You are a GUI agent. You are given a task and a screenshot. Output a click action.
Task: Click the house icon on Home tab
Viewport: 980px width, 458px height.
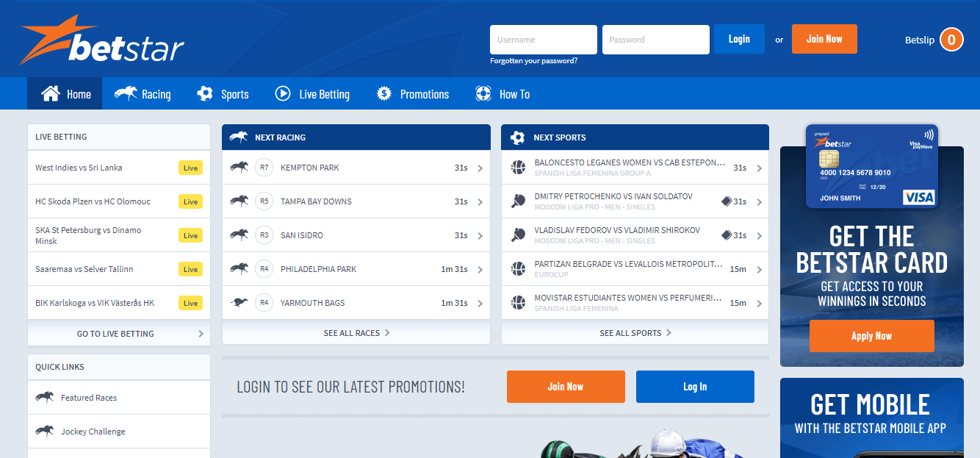50,93
